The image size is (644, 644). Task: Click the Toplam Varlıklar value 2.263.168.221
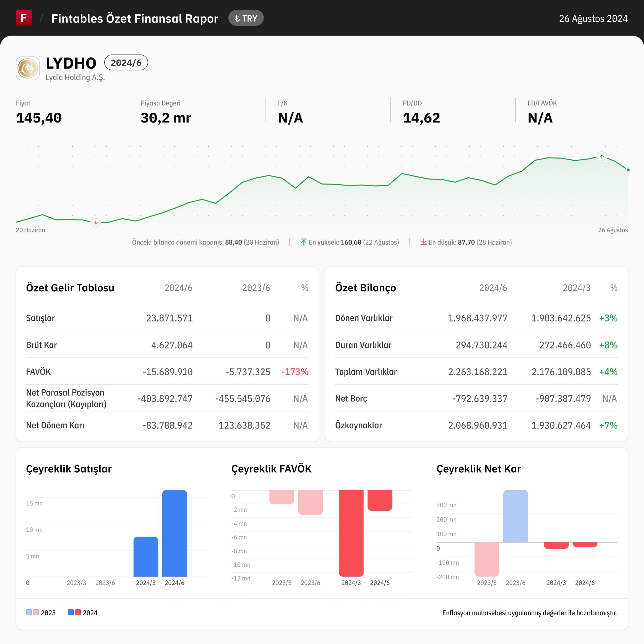pyautogui.click(x=478, y=372)
